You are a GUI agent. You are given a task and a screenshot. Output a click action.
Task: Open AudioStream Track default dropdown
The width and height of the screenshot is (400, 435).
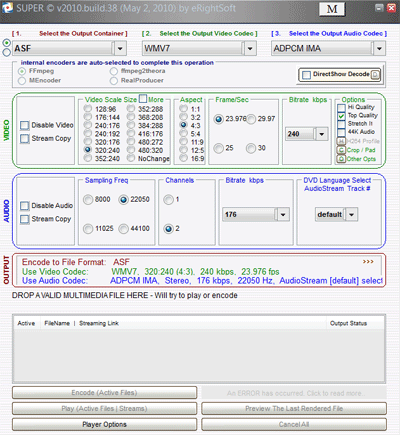(352, 214)
